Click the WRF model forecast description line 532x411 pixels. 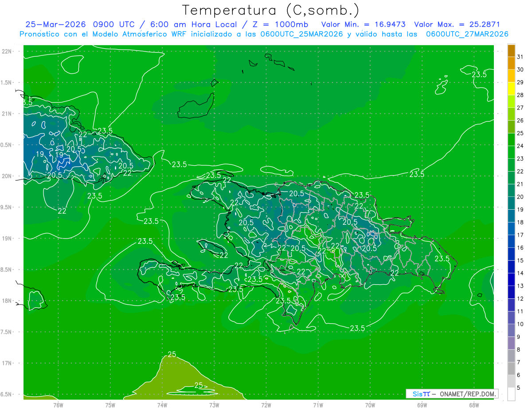pos(264,34)
